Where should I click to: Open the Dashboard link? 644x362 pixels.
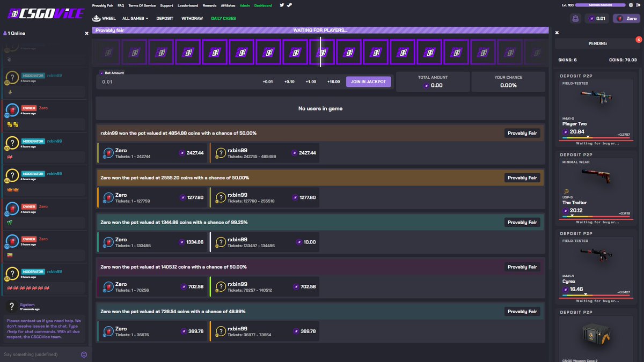(x=263, y=5)
